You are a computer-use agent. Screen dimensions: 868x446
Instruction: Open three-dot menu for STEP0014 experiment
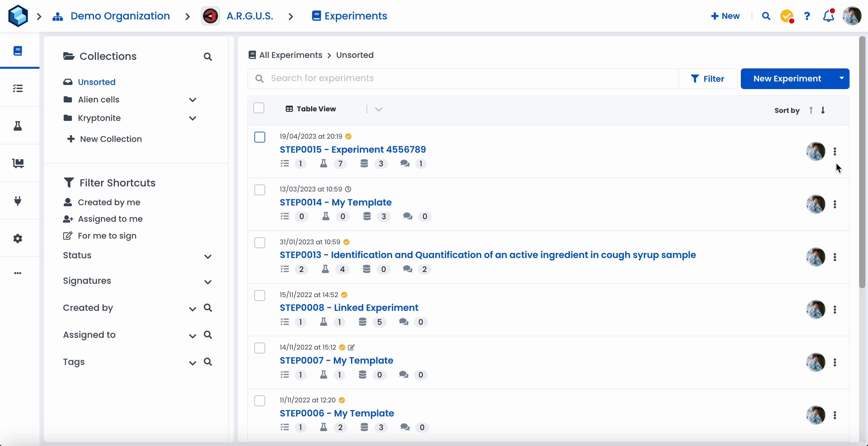[835, 204]
